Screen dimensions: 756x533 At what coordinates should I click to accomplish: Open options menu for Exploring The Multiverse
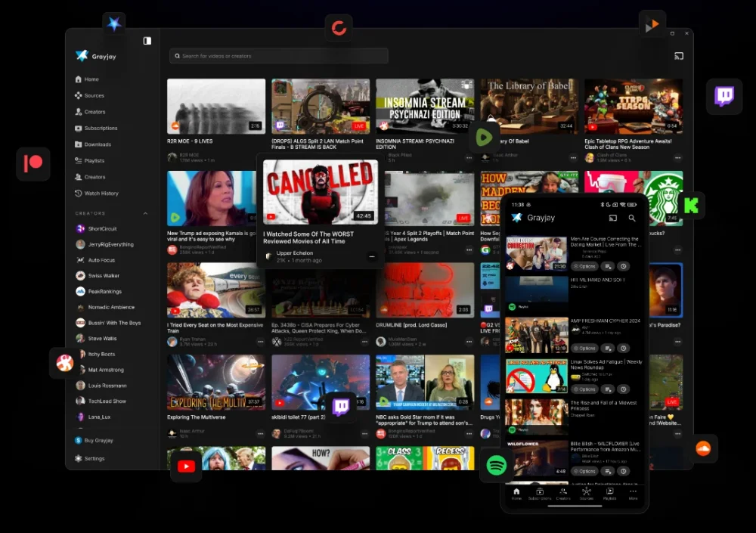click(260, 433)
